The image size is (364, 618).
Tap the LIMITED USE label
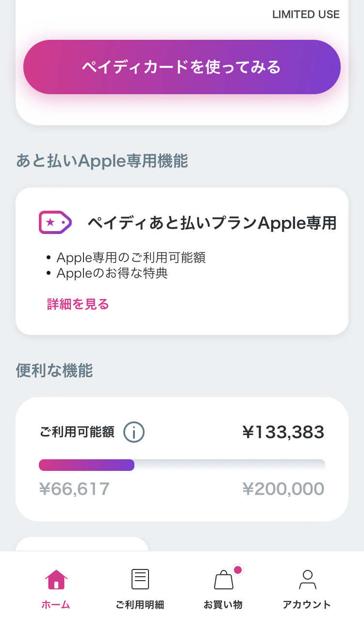306,15
